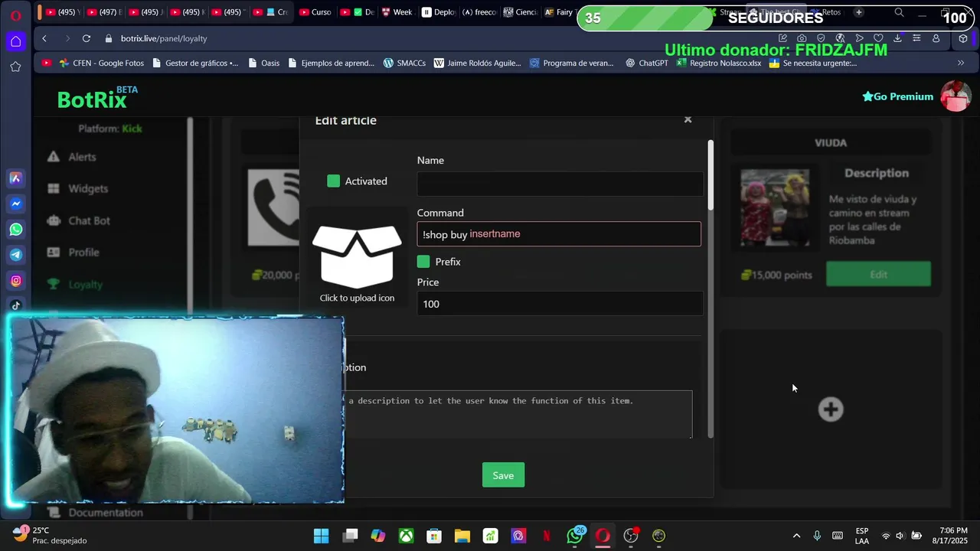Show hidden tray icons chevron
Viewport: 980px width, 551px height.
(x=796, y=536)
